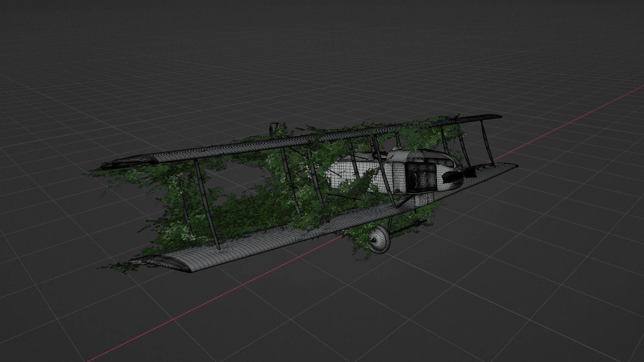Select the dark engine radiator grille
This screenshot has width=644, height=362.
click(x=421, y=177)
